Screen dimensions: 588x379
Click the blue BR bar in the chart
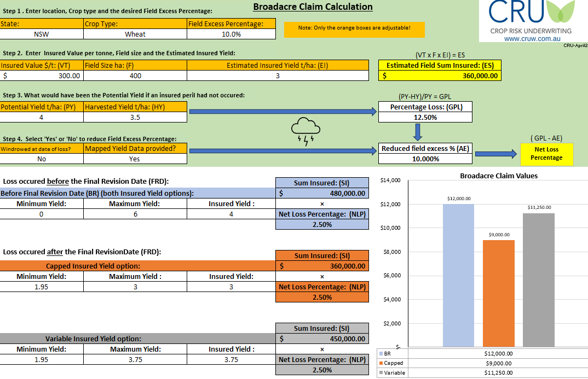pyautogui.click(x=458, y=275)
